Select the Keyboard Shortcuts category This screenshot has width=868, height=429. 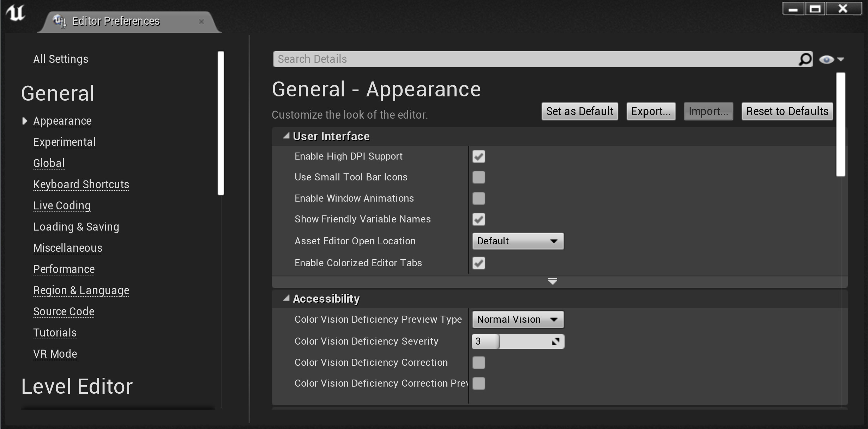81,184
